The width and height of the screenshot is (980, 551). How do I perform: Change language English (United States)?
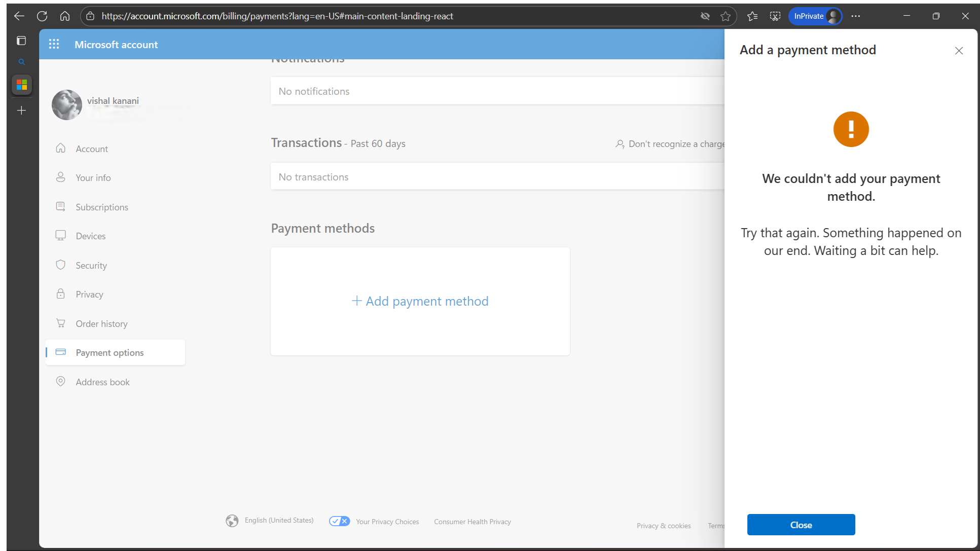[278, 521]
